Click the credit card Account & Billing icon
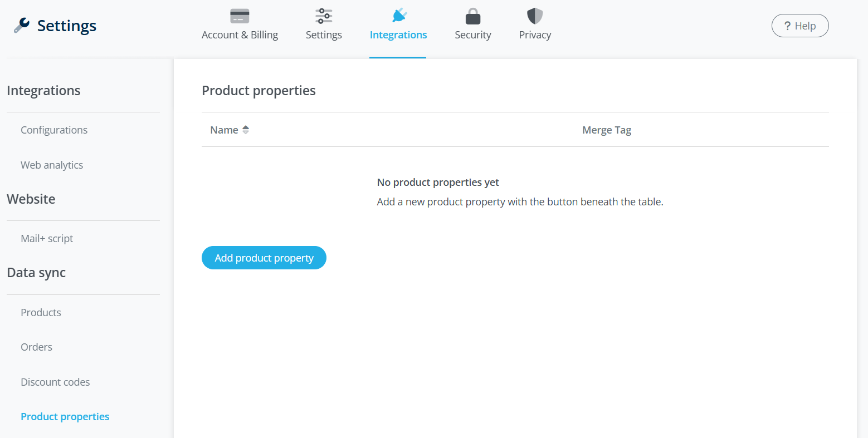 coord(240,16)
